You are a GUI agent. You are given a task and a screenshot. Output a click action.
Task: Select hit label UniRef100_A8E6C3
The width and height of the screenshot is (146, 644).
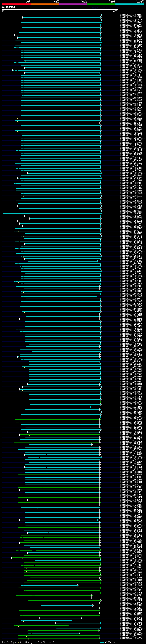(131, 35)
